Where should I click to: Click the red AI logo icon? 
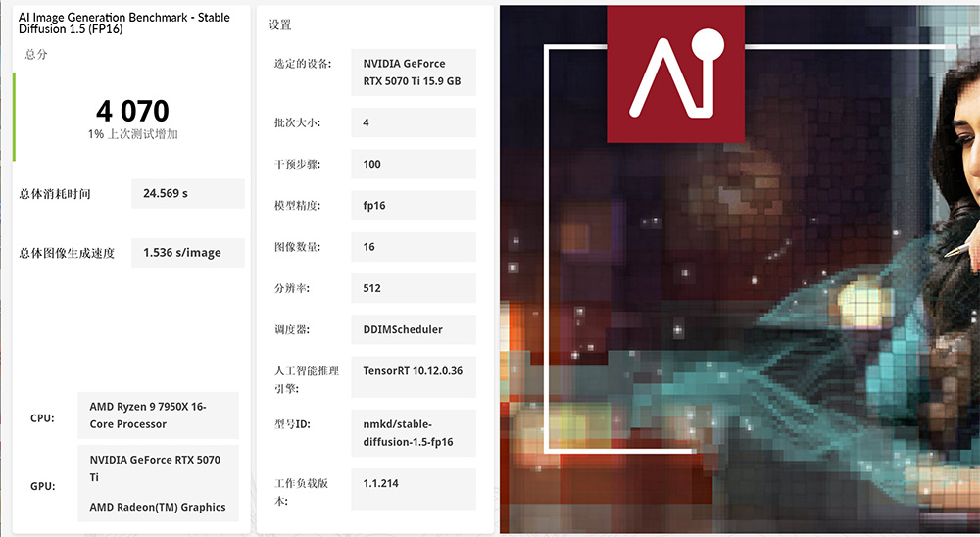(x=675, y=73)
